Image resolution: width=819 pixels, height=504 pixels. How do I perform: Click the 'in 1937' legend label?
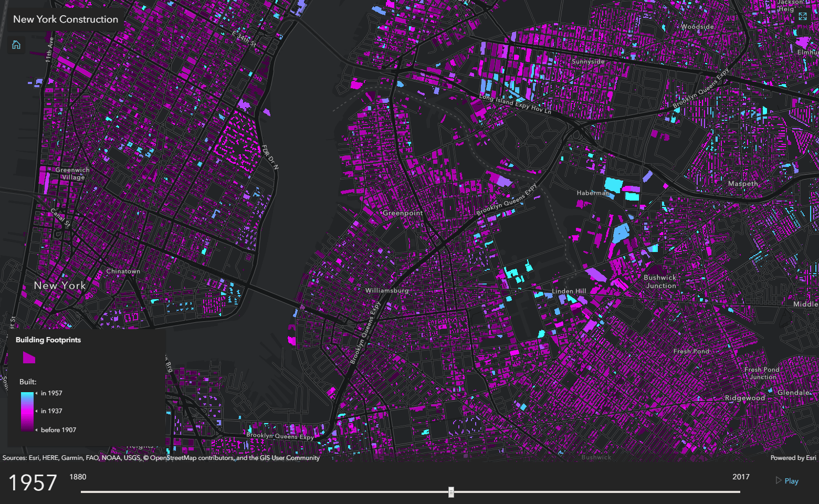click(51, 411)
